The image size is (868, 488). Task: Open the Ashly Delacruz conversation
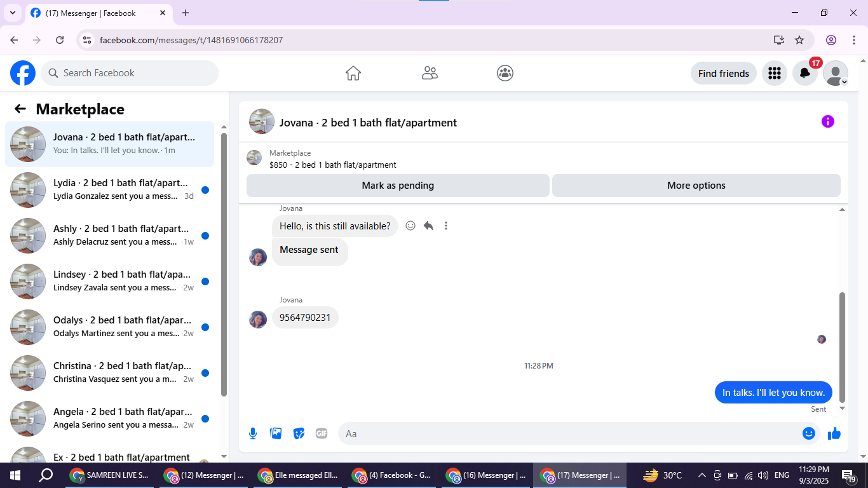(110, 236)
